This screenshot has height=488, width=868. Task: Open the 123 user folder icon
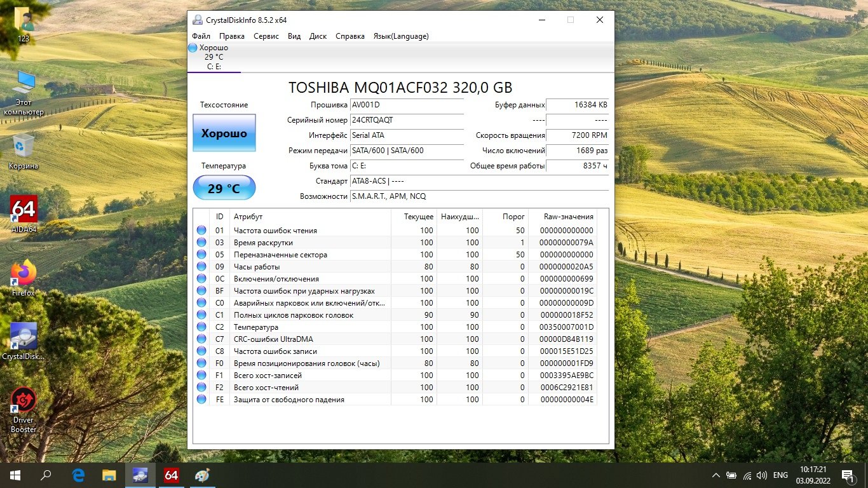click(24, 24)
